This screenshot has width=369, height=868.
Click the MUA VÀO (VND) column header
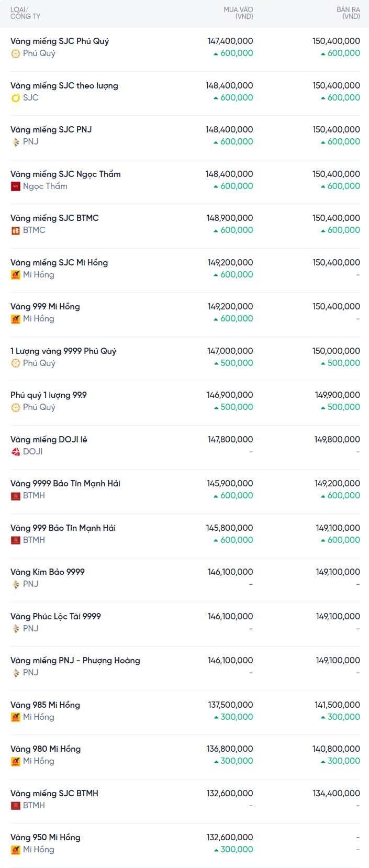[238, 13]
